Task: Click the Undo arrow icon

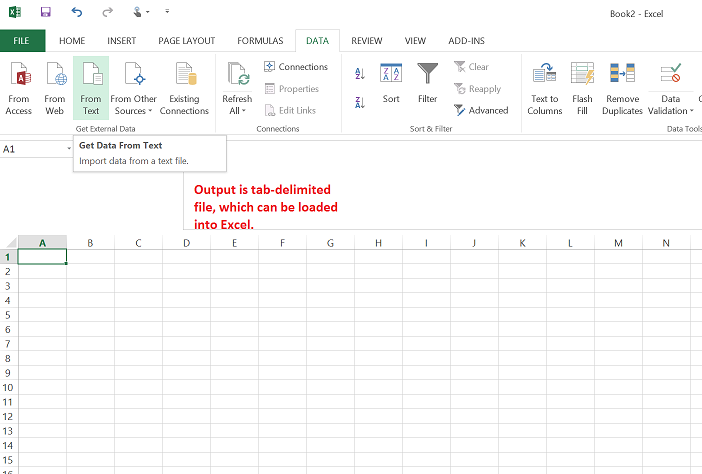Action: [77, 12]
